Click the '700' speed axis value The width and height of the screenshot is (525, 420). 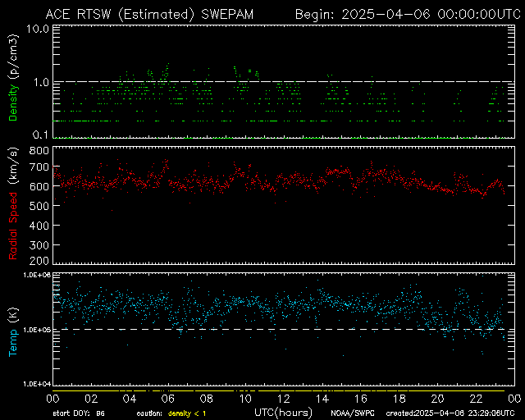[39, 167]
